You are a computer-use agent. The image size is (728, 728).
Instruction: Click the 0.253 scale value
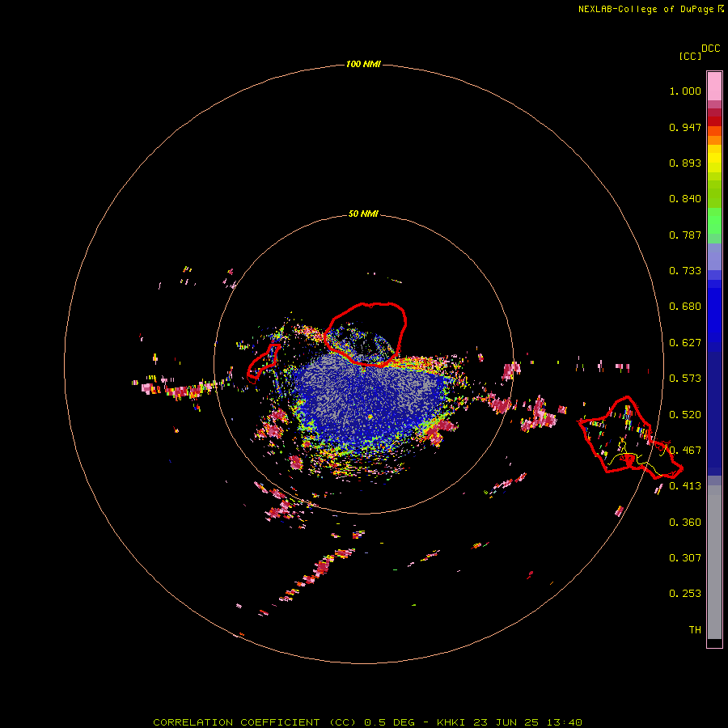(685, 594)
